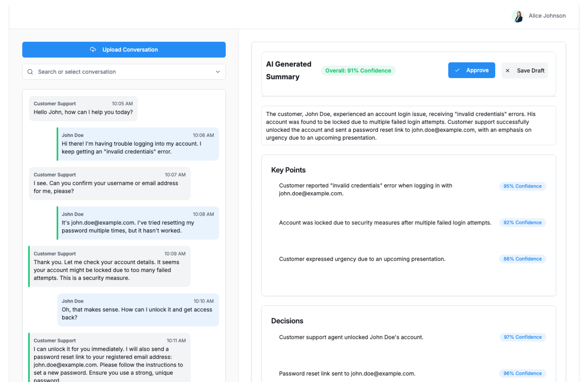
Task: Expand the conversation selector chevron
Action: click(x=218, y=72)
